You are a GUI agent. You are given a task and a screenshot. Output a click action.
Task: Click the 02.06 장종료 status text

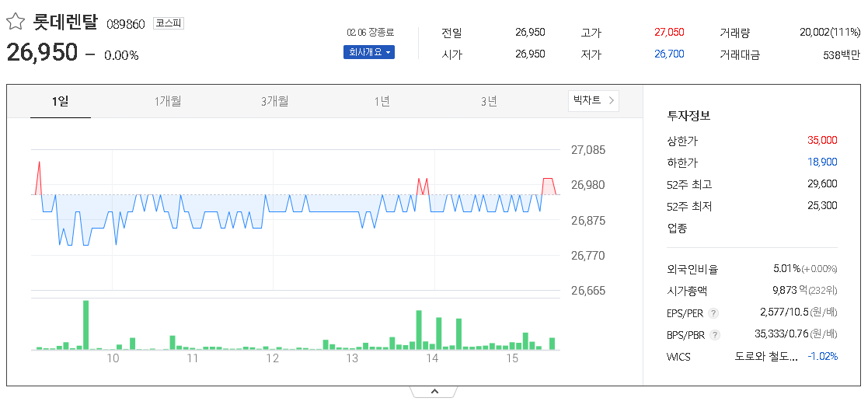click(371, 33)
